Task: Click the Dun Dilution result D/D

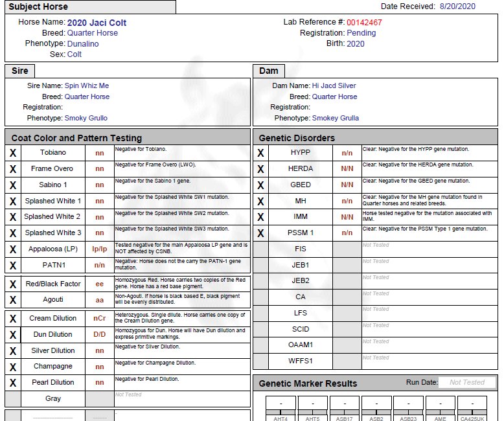Action: (x=100, y=335)
